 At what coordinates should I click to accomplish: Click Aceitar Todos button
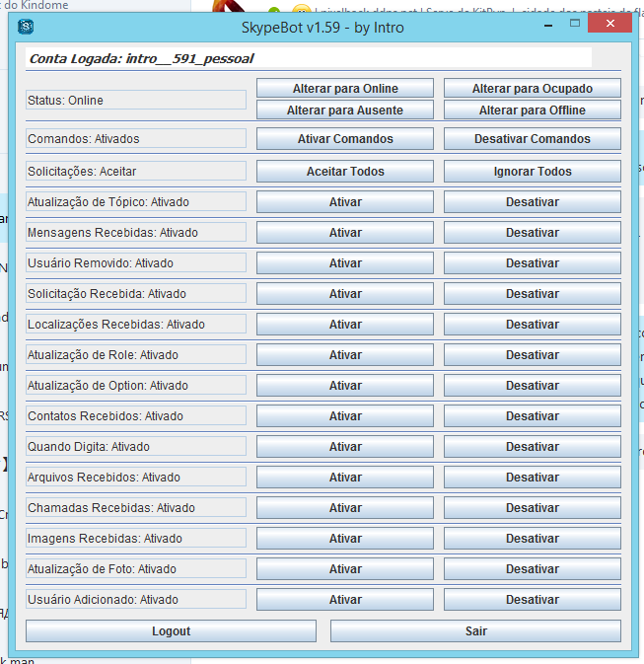tap(345, 171)
